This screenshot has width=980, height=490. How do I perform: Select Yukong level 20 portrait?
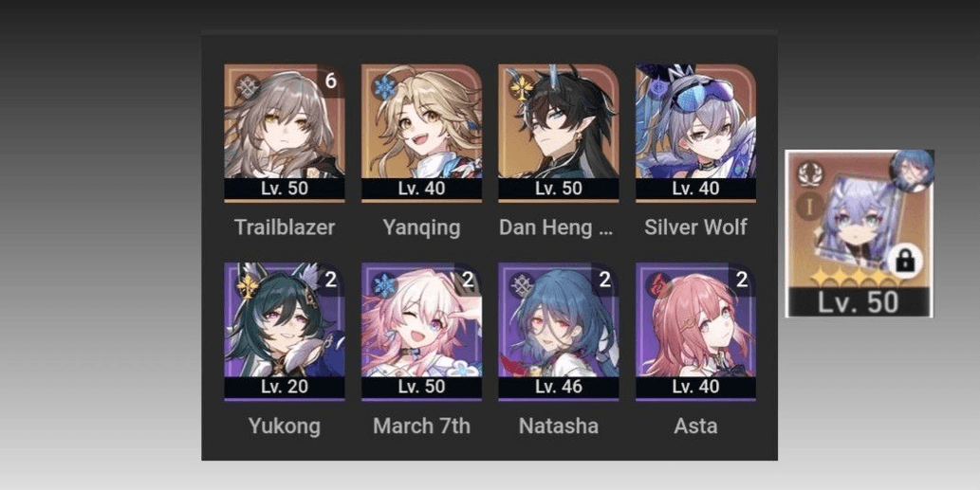coord(285,332)
